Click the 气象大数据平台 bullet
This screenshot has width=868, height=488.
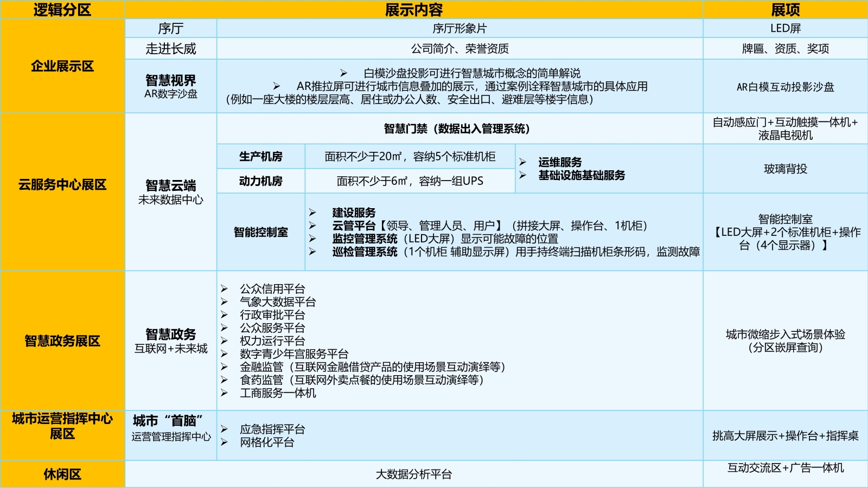[269, 302]
